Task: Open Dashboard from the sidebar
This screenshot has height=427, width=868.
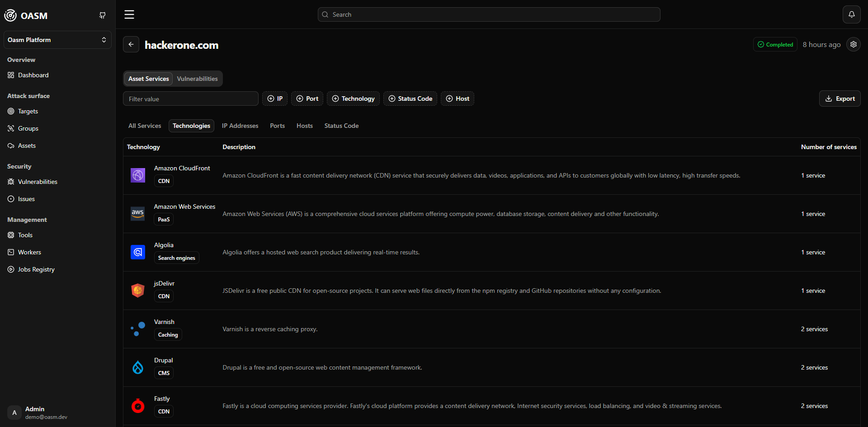Action: (x=57, y=75)
